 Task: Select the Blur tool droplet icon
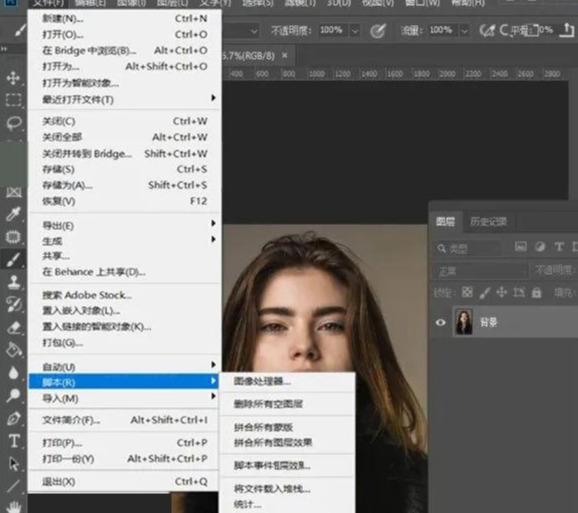point(14,373)
